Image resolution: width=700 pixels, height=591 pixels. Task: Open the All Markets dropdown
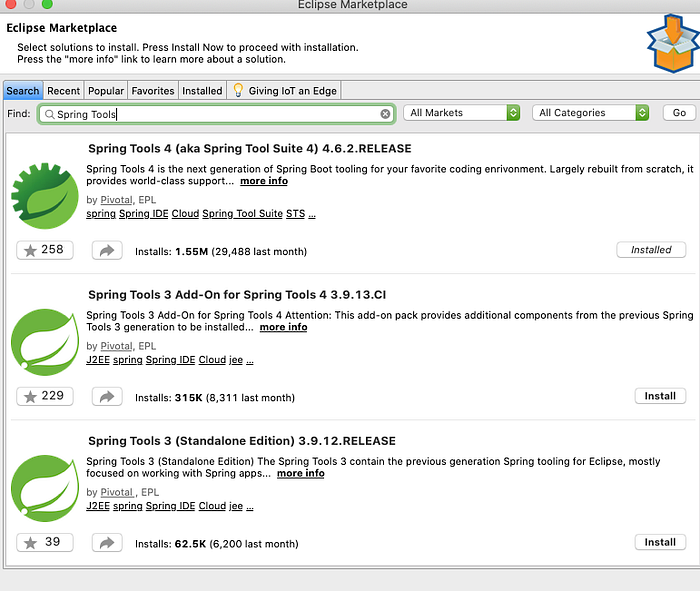pyautogui.click(x=462, y=112)
